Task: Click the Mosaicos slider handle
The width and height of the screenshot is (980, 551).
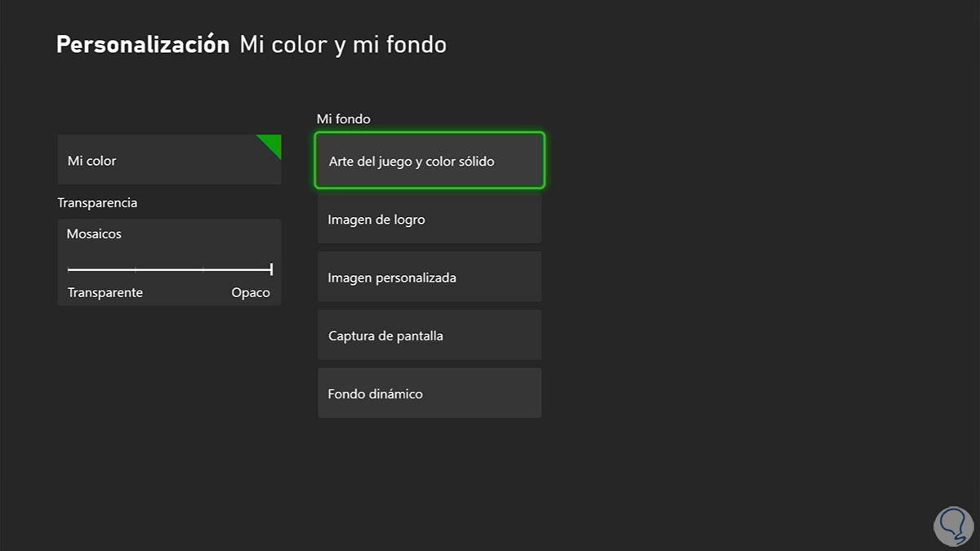Action: [271, 269]
